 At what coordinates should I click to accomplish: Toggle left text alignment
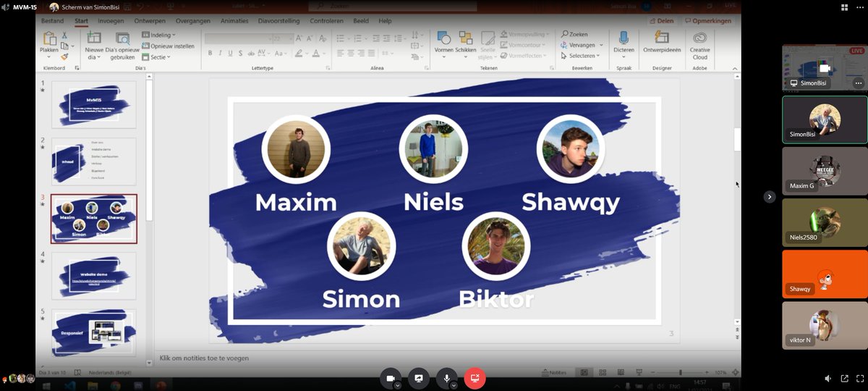[340, 53]
